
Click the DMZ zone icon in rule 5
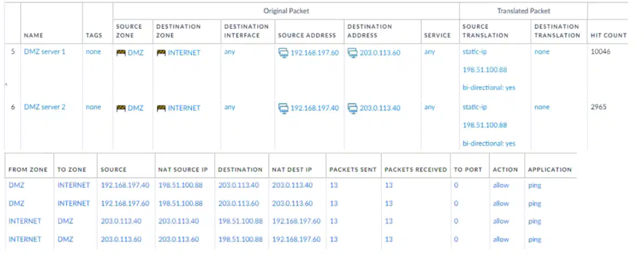coord(121,53)
